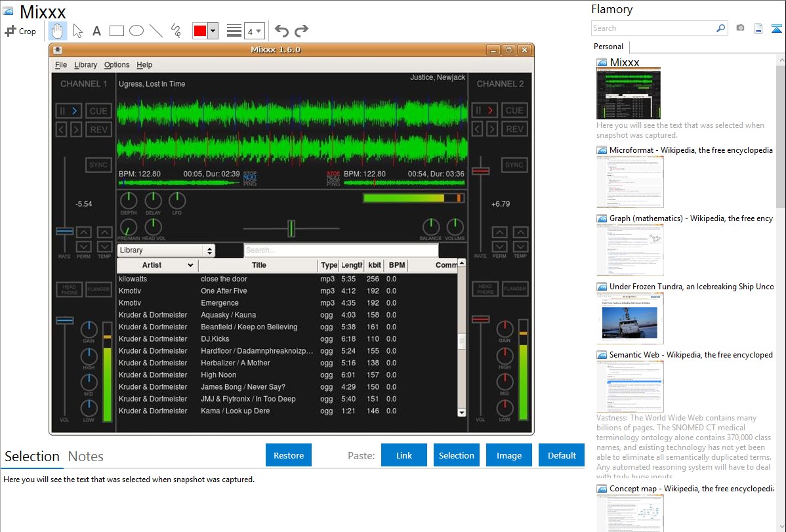Toggle Channel 2 SYNC button
The height and width of the screenshot is (532, 786).
514,165
